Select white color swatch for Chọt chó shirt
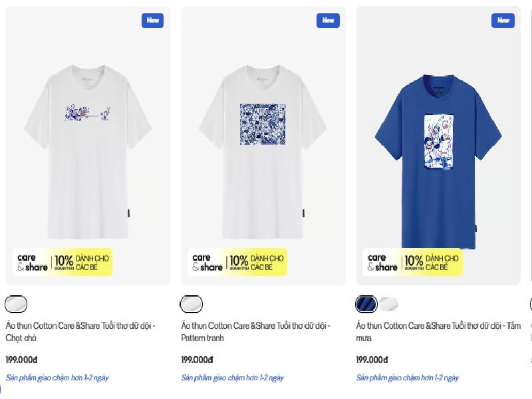532x399 pixels. (16, 304)
